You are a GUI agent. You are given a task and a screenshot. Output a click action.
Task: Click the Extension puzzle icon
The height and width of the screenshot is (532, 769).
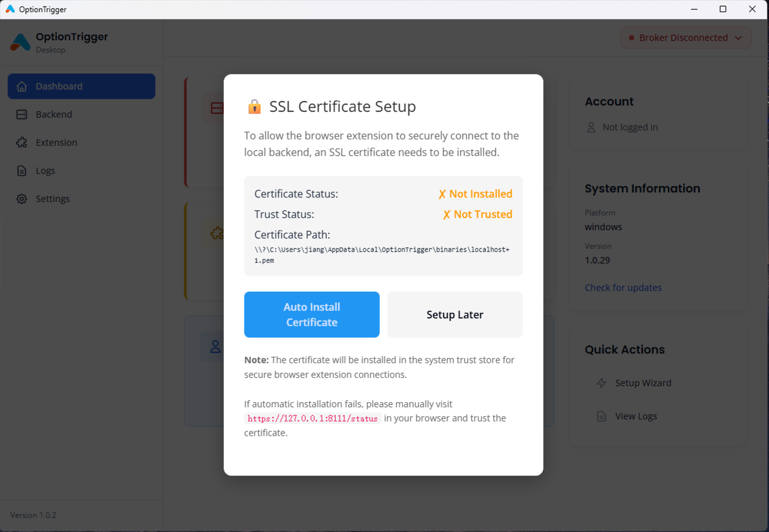coord(22,143)
